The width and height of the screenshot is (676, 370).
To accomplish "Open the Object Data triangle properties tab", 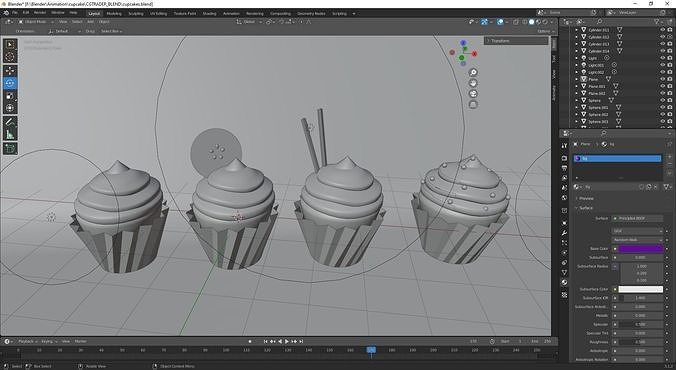I will (564, 273).
